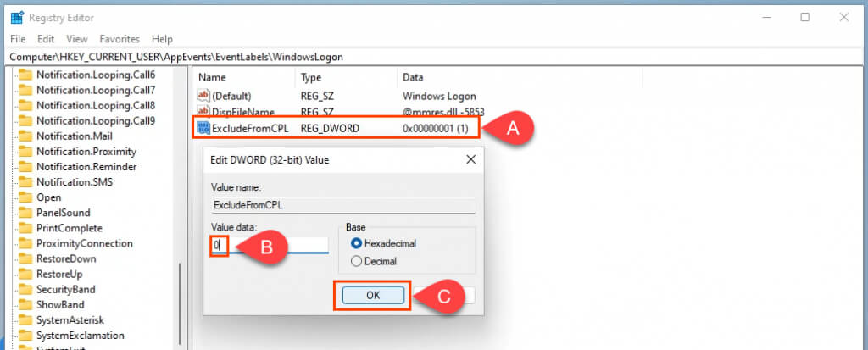Click the registry path address bar
868x350 pixels.
(x=434, y=57)
